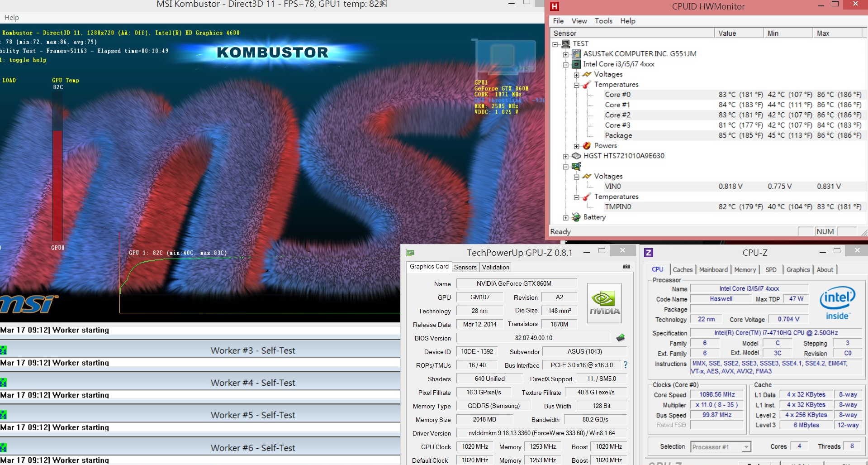Click the CPU-Z purple Z title icon
This screenshot has width=868, height=465.
(x=649, y=253)
